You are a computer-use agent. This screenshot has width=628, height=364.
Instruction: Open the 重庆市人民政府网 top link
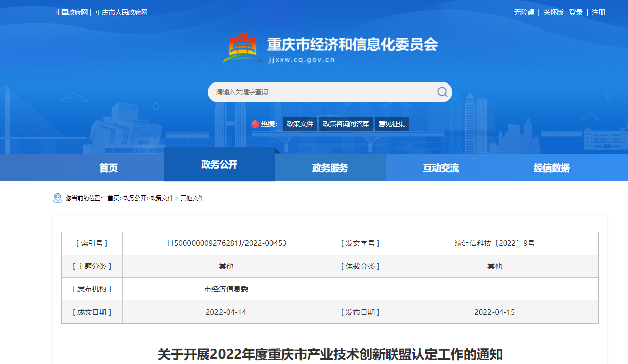click(121, 12)
